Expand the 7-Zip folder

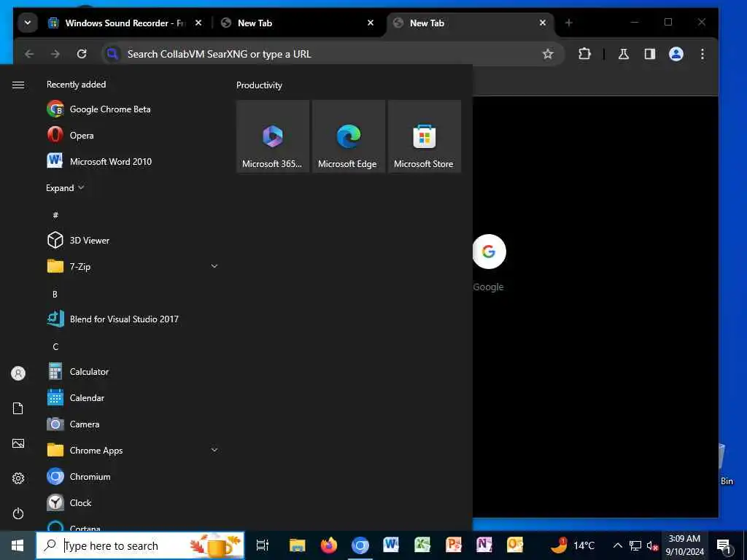[x=133, y=266]
